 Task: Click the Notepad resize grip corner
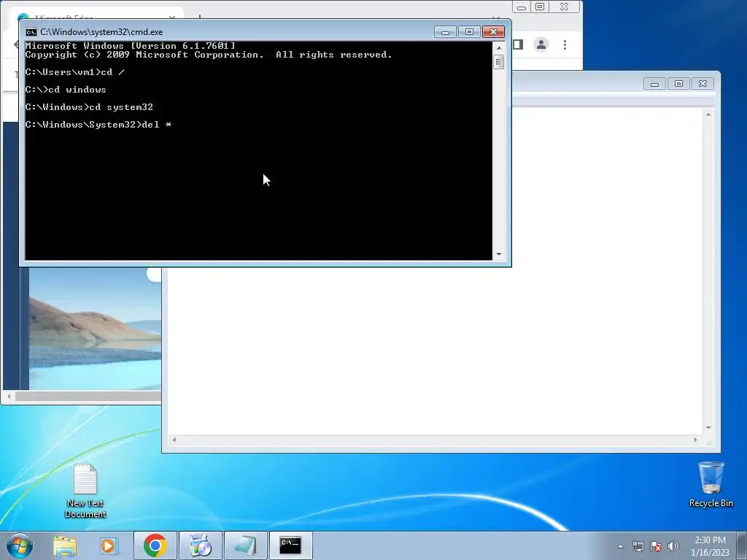click(709, 443)
